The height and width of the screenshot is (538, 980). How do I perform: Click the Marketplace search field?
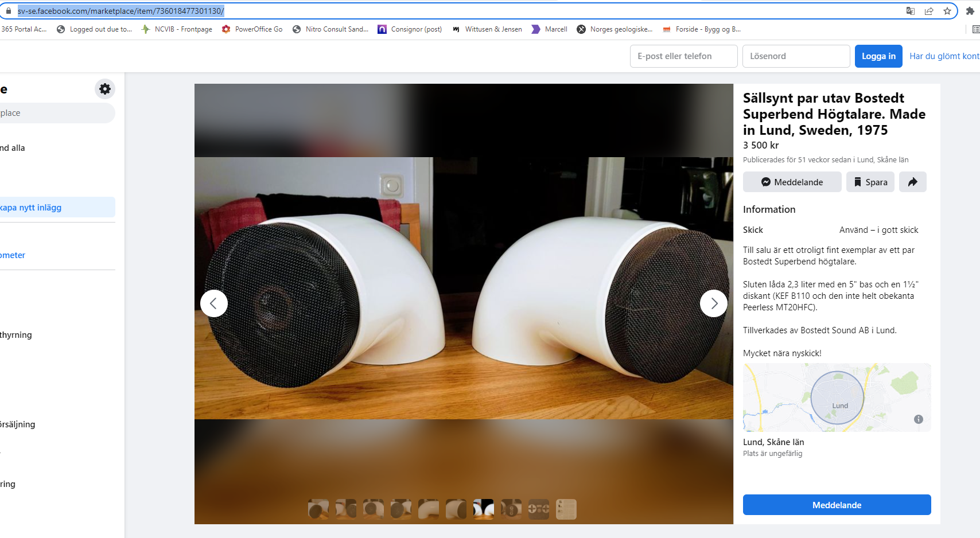pos(57,113)
